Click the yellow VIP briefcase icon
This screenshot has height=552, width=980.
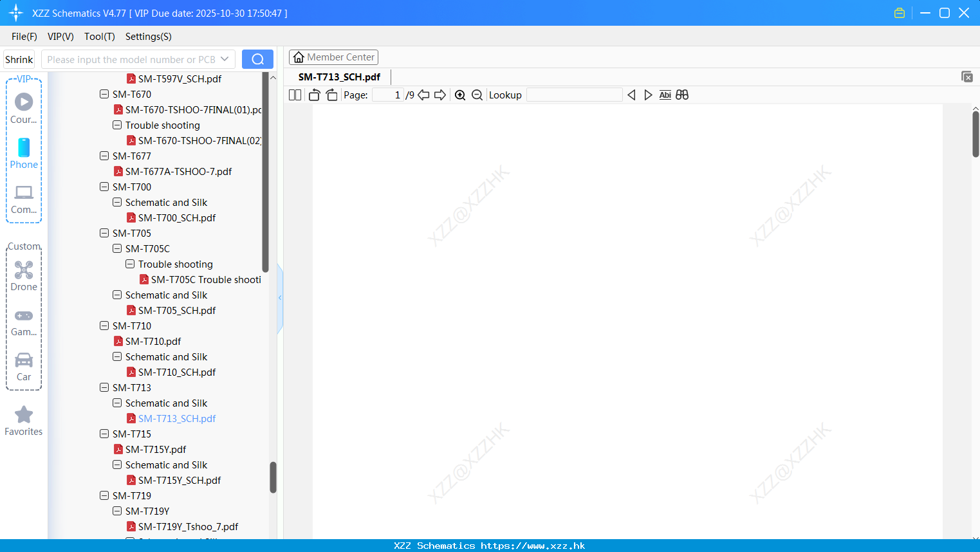point(900,13)
